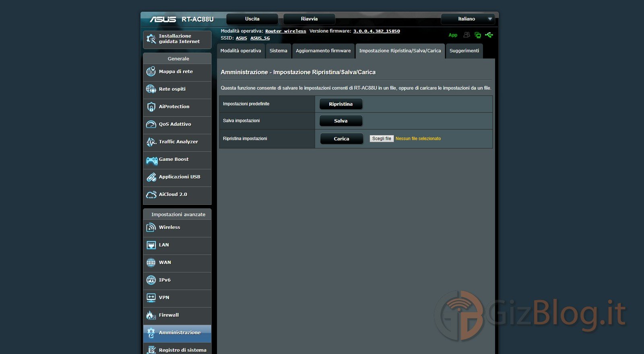Click the Uscita logout button
Image resolution: width=644 pixels, height=354 pixels.
point(252,19)
